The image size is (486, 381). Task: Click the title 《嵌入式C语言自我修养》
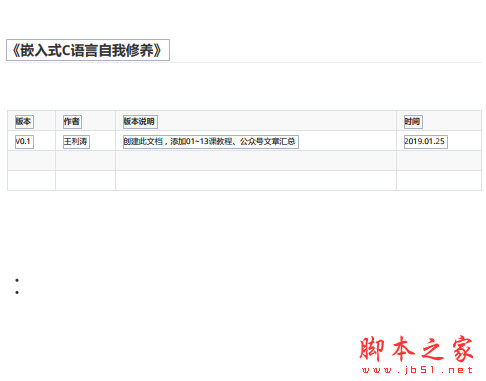pos(88,50)
